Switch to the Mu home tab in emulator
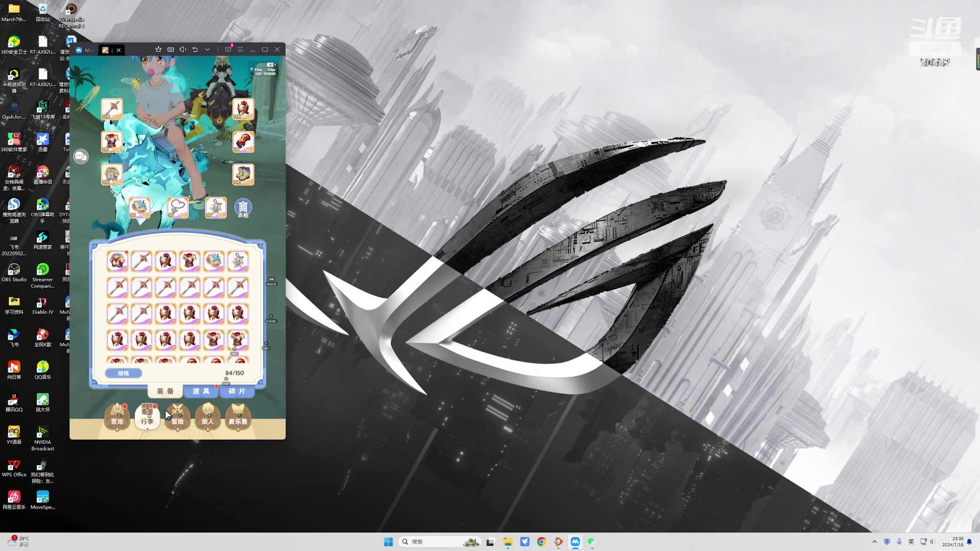Viewport: 980px width, 551px height. [85, 50]
